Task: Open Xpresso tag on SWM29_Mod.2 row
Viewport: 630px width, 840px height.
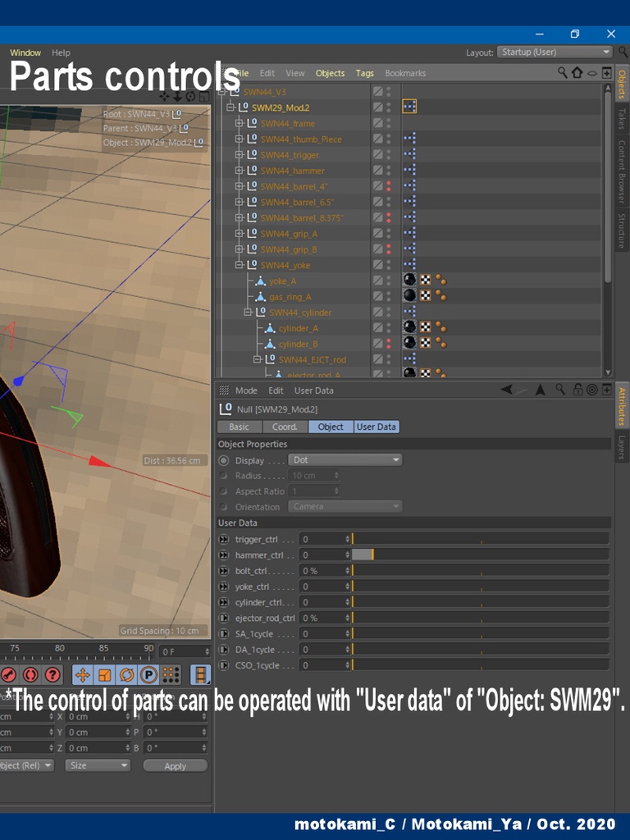Action: [409, 107]
